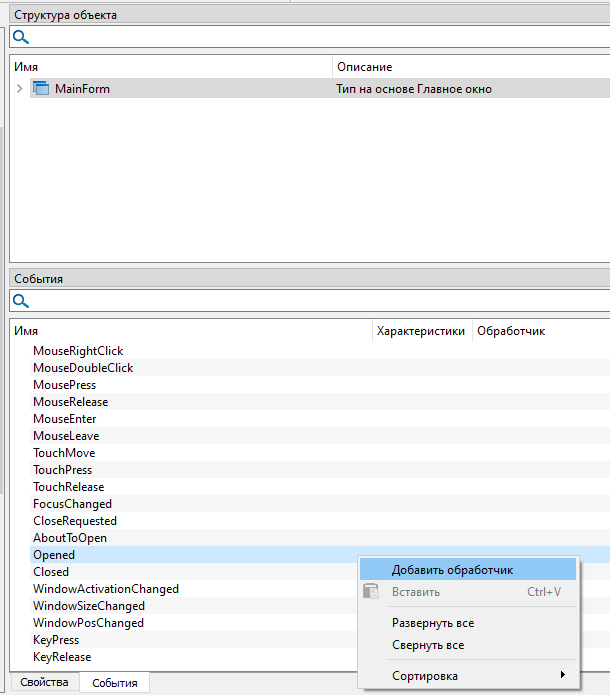610x695 pixels.
Task: Click the Описание column header
Action: click(470, 67)
